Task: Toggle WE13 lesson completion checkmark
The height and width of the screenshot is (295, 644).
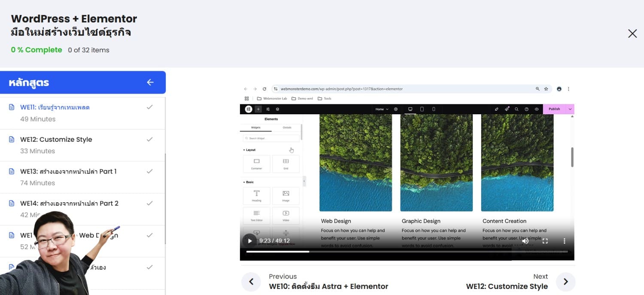Action: (149, 171)
